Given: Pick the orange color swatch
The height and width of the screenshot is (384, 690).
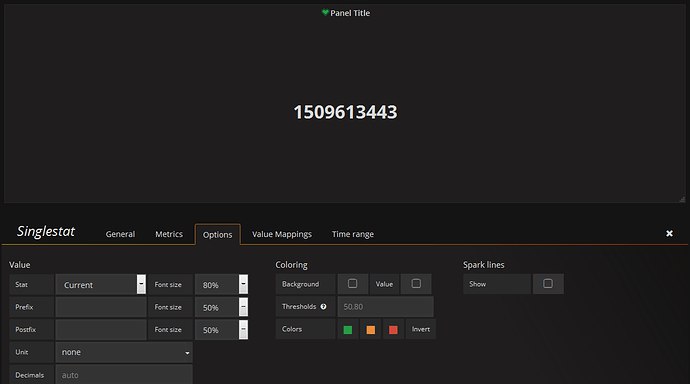Looking at the screenshot, I should click(371, 329).
